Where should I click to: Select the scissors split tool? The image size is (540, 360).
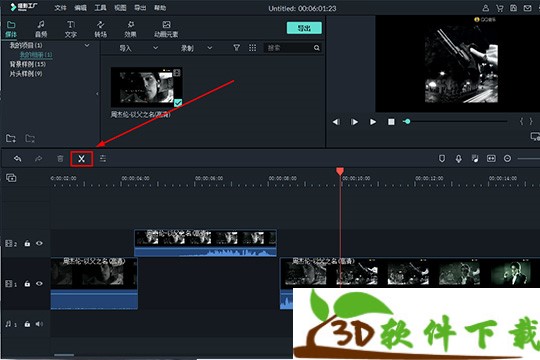[x=81, y=159]
